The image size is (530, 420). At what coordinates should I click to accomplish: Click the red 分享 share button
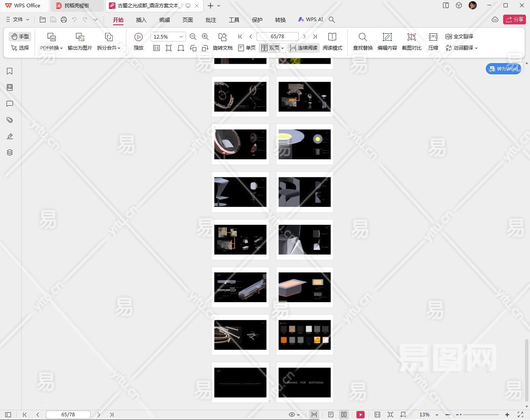514,20
